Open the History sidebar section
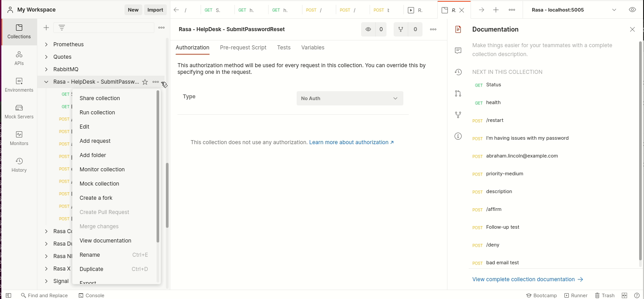The width and height of the screenshot is (644, 299). (x=19, y=165)
